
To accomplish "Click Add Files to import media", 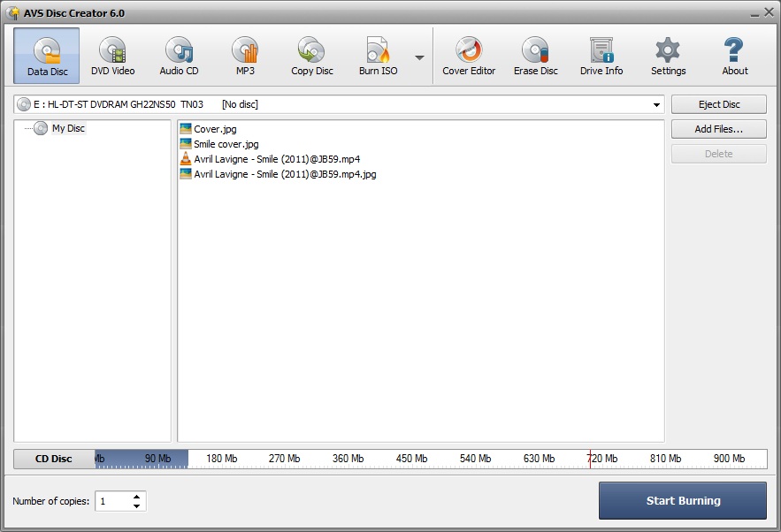I will (718, 128).
